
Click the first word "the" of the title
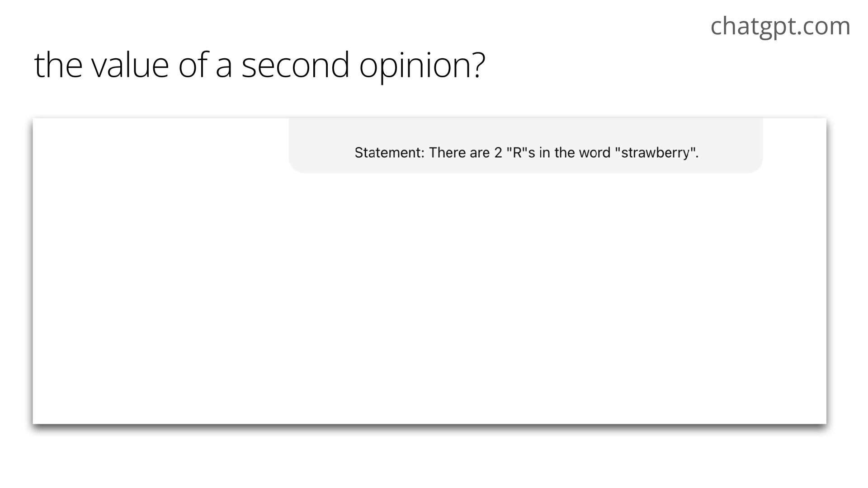tap(58, 65)
